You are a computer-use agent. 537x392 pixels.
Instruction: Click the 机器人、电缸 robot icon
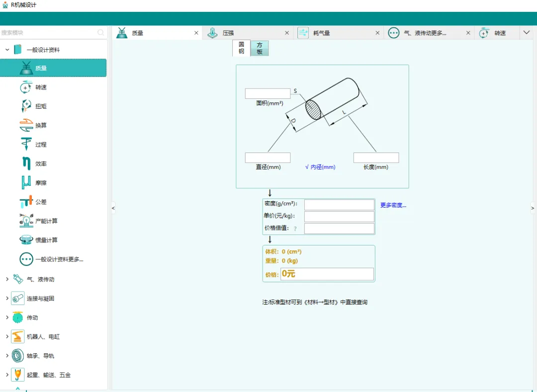pyautogui.click(x=18, y=336)
